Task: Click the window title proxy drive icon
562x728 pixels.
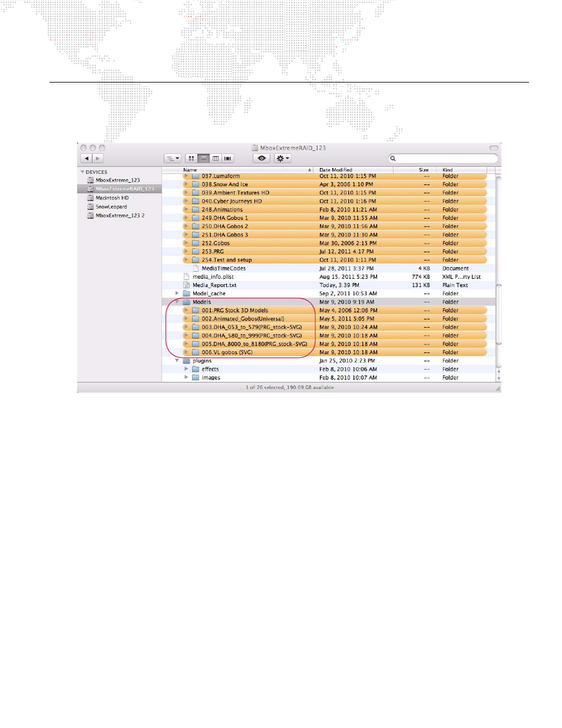Action: (x=255, y=148)
